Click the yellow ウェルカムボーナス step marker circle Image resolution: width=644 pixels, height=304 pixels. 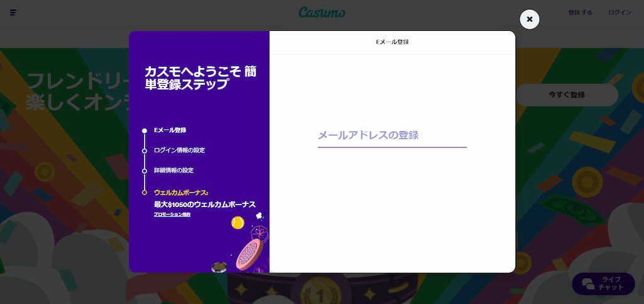coord(144,193)
